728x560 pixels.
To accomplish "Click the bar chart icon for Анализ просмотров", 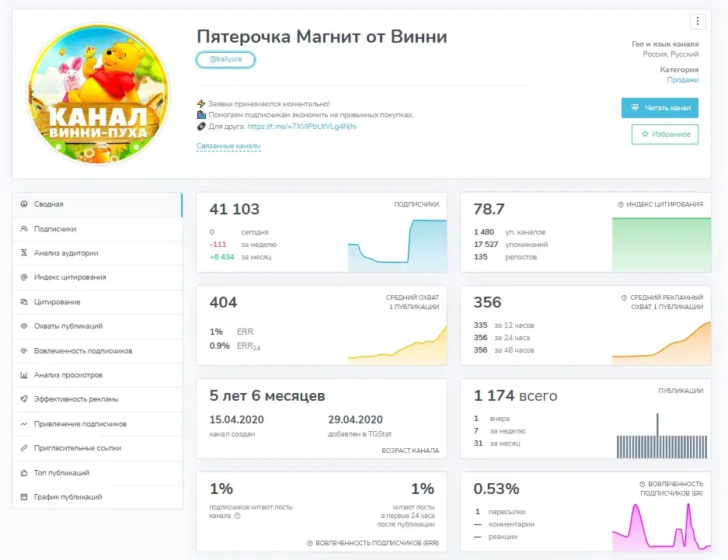I will (24, 375).
